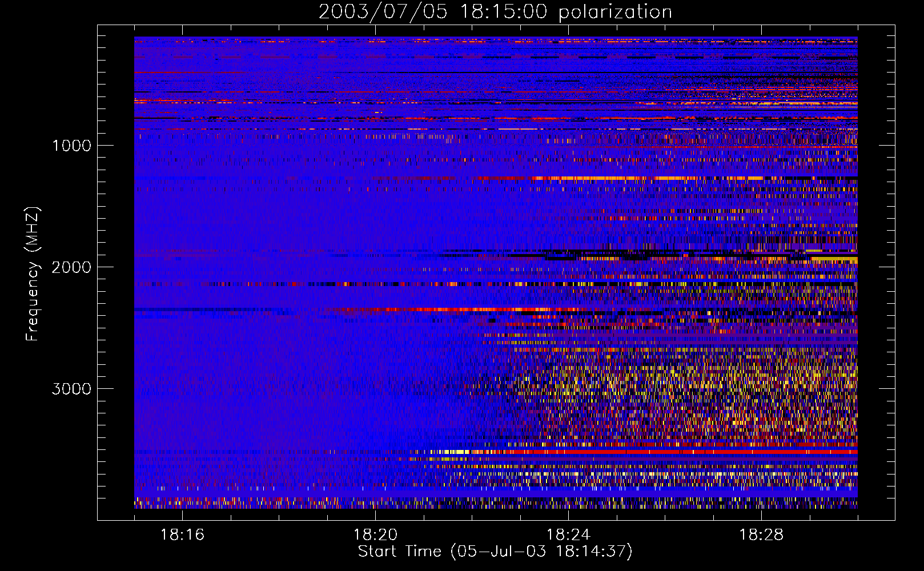Click the "18:28" time tick label

tap(761, 535)
